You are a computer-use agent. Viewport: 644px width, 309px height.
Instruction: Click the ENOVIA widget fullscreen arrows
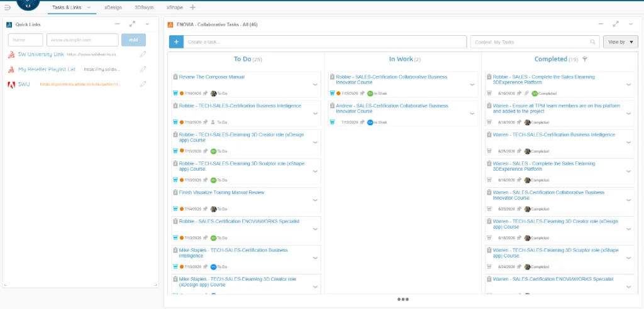click(x=615, y=24)
